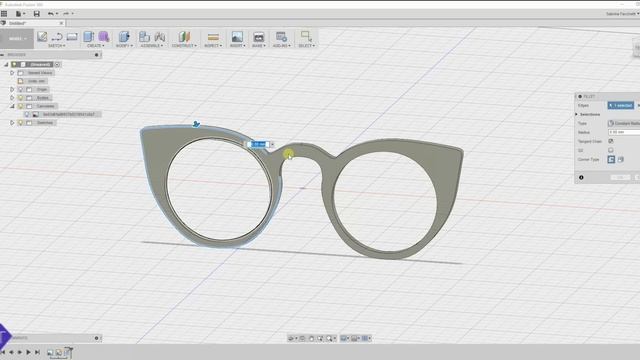Toggle Bodies folder visibility bulb
This screenshot has height=360, width=640.
[x=20, y=98]
